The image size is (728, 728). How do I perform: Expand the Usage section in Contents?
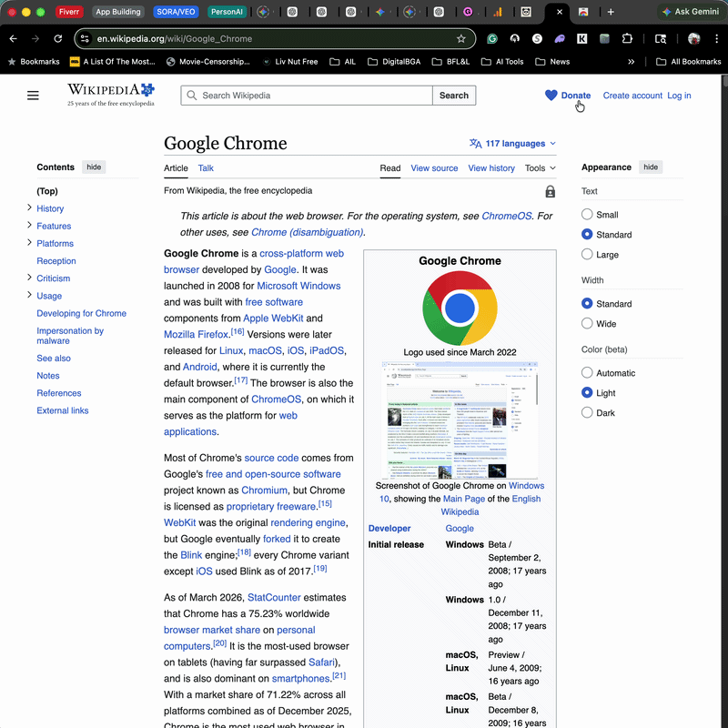[29, 295]
